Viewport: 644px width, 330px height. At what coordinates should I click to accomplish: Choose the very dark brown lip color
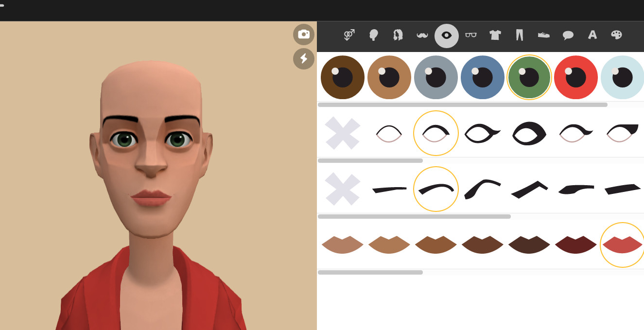(529, 245)
